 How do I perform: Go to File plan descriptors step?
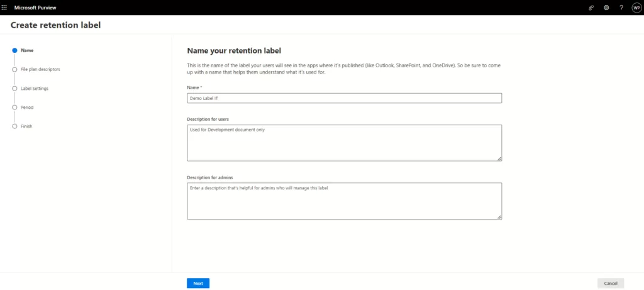(x=40, y=69)
